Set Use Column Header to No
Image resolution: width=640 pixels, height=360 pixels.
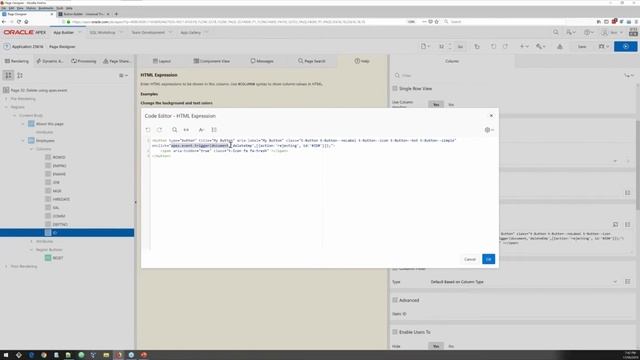coord(451,104)
